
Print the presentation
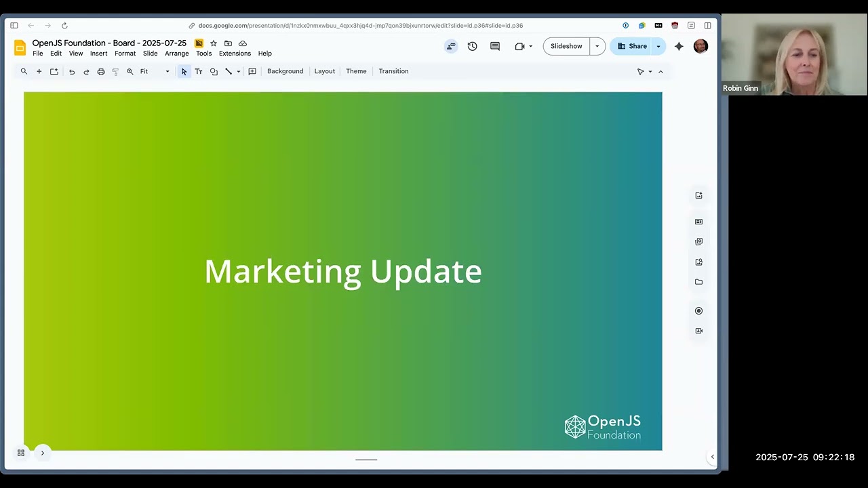point(101,71)
